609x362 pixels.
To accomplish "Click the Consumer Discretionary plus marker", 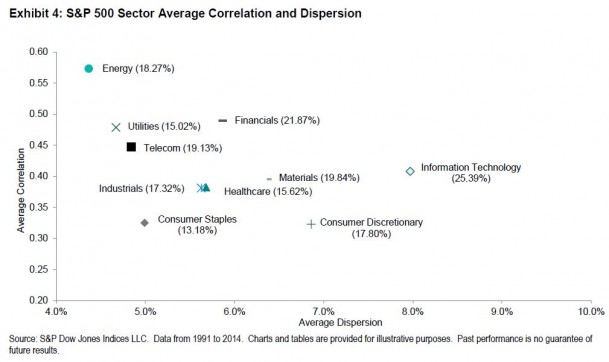I will (x=311, y=224).
